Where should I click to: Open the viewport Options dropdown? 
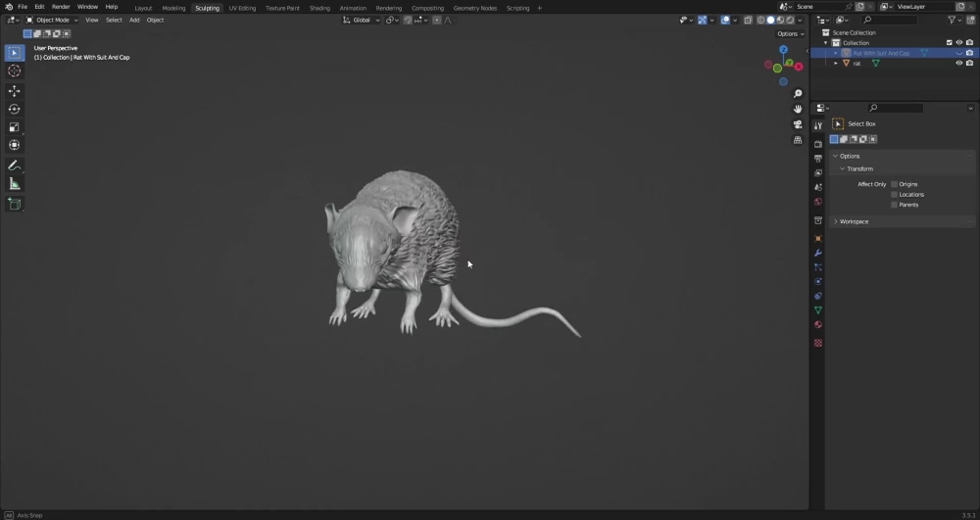click(x=791, y=33)
